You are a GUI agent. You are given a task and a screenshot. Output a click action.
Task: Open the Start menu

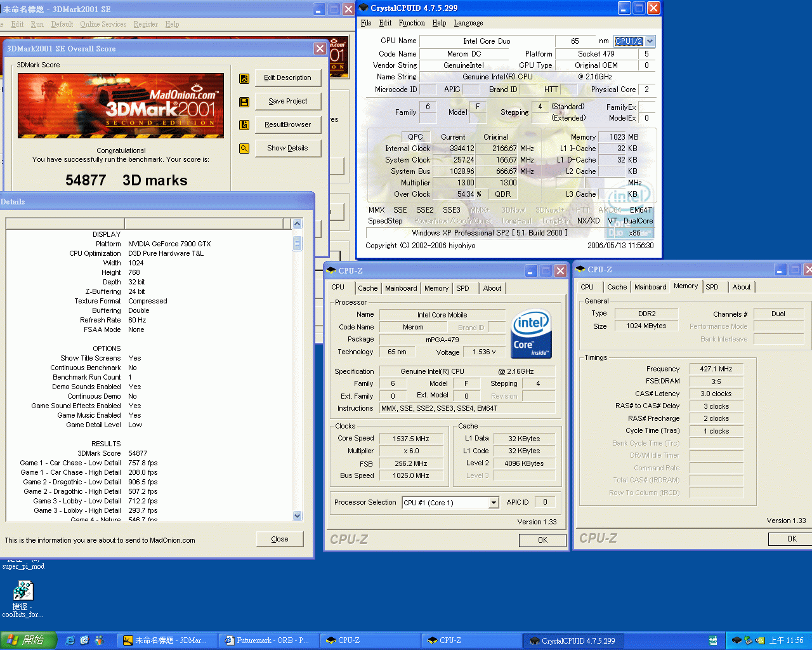pos(29,640)
